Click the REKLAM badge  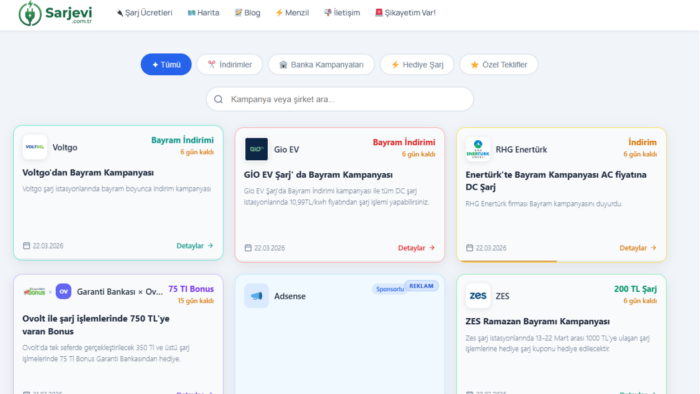click(421, 286)
